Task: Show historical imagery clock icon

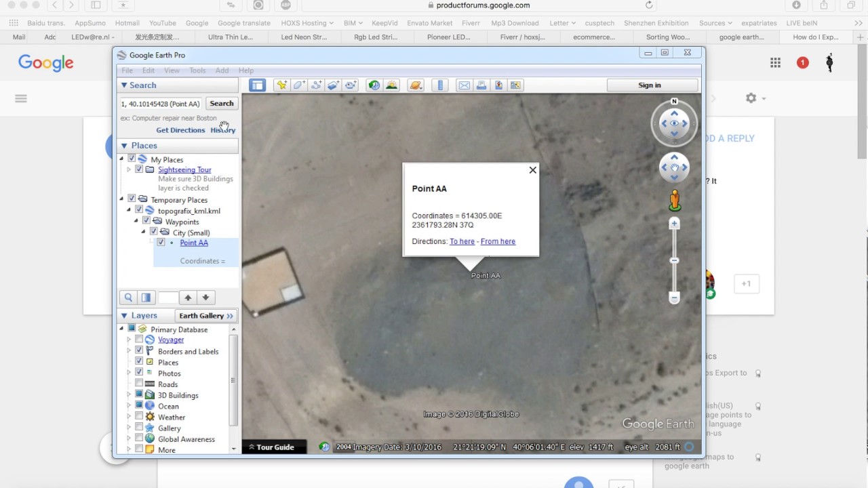Action: 374,85
